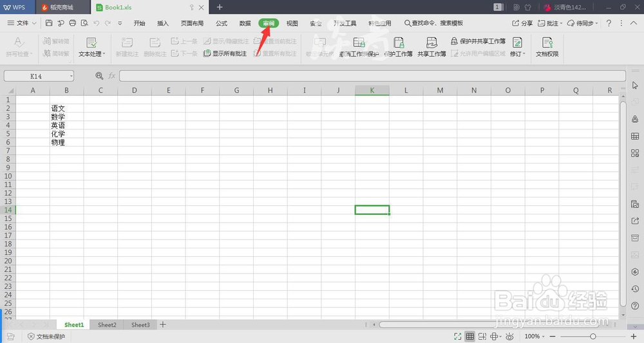This screenshot has width=644, height=343.
Task: Open a new document tab with plus
Action: point(220,7)
